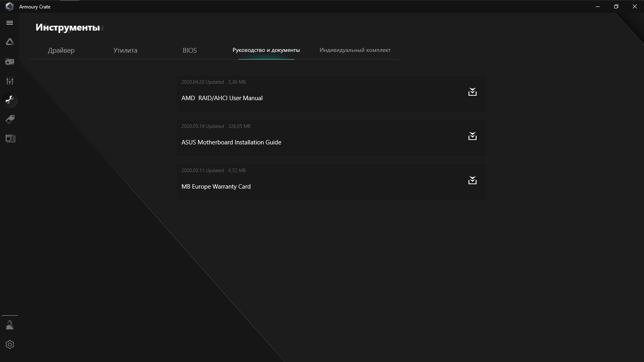This screenshot has height=362, width=644.
Task: Switch to the BIOS tab
Action: 190,50
